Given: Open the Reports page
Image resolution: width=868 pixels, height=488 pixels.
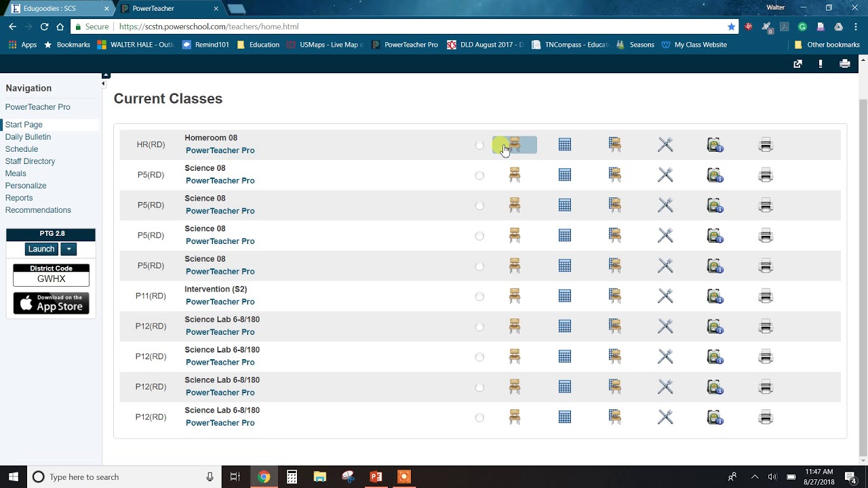Looking at the screenshot, I should point(19,198).
